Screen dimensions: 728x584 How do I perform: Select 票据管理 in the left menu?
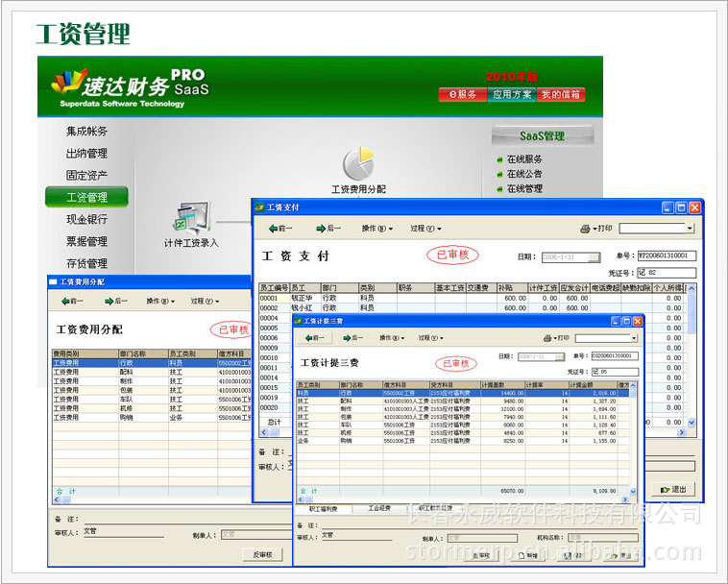click(x=86, y=241)
